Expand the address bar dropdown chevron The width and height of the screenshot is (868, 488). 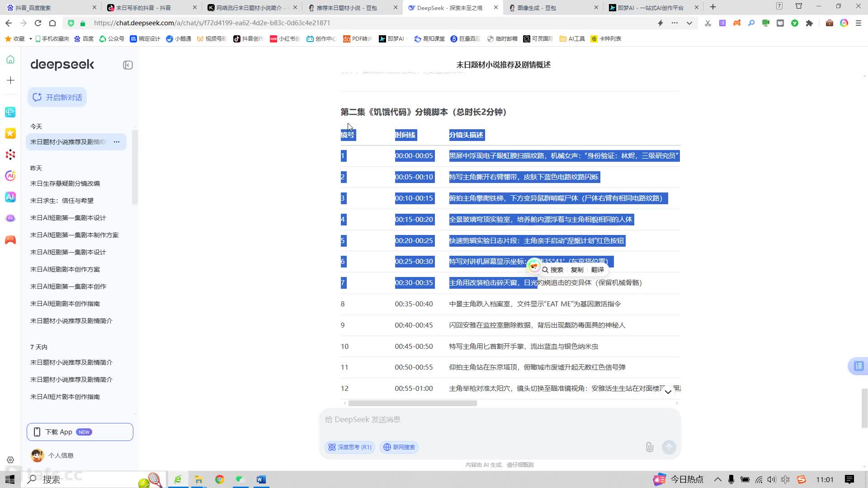point(689,23)
